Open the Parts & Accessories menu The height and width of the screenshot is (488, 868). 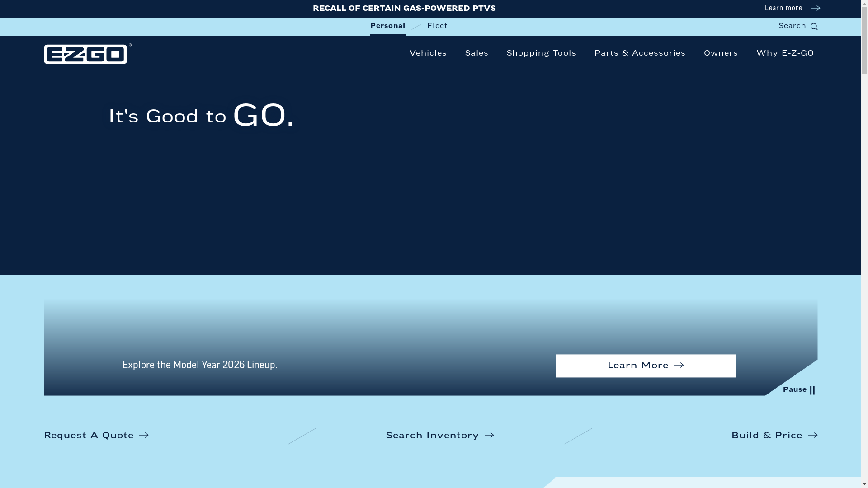click(x=639, y=53)
